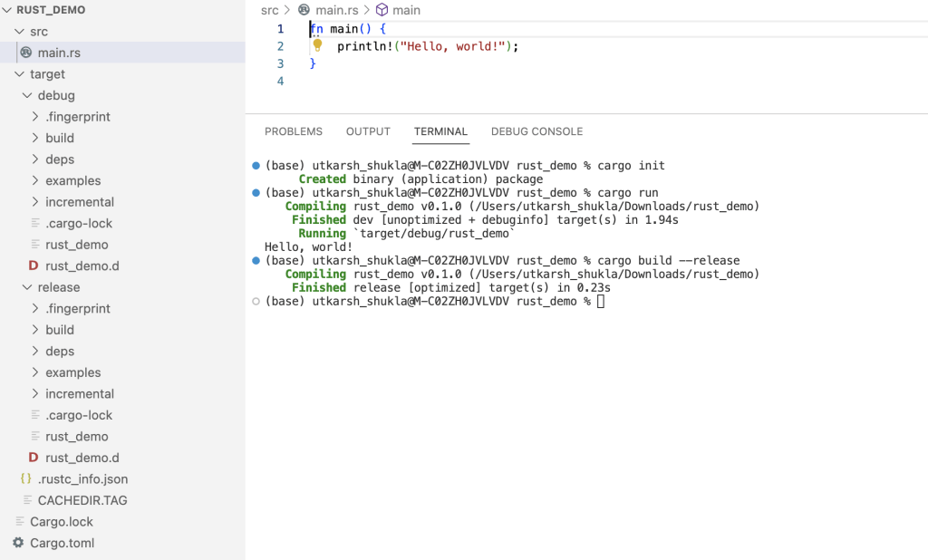Click the file icon beside CACHEDIR.TAG

[x=28, y=500]
